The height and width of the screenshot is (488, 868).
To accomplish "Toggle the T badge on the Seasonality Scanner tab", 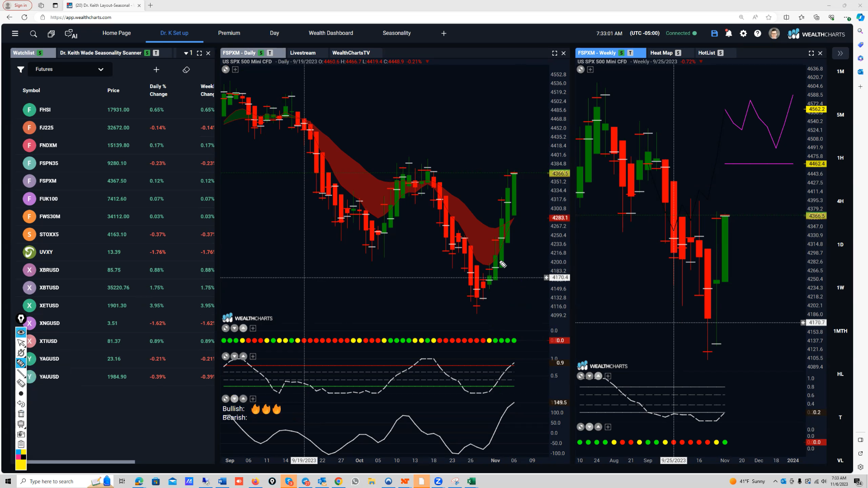I will tap(156, 53).
